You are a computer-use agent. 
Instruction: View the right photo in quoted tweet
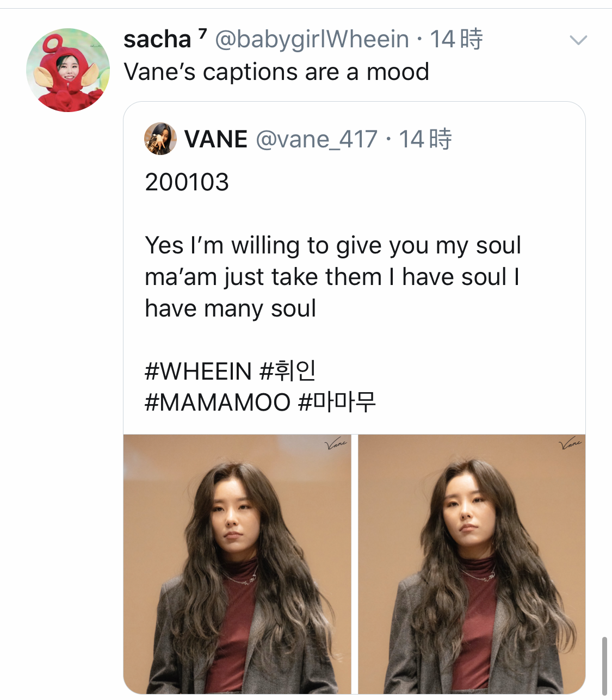coord(471,563)
